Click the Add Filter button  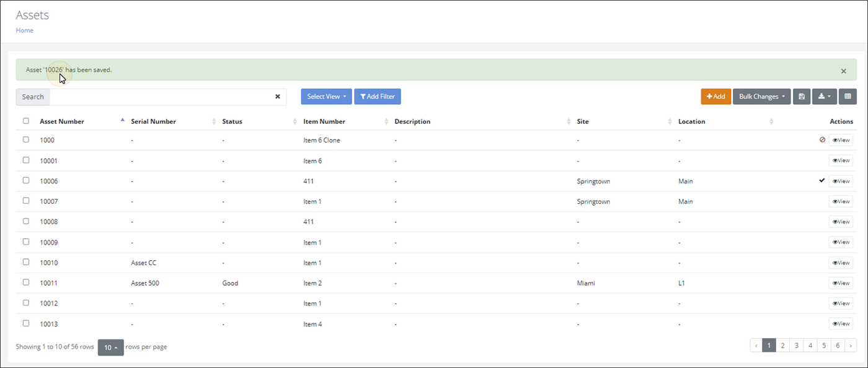coord(378,97)
